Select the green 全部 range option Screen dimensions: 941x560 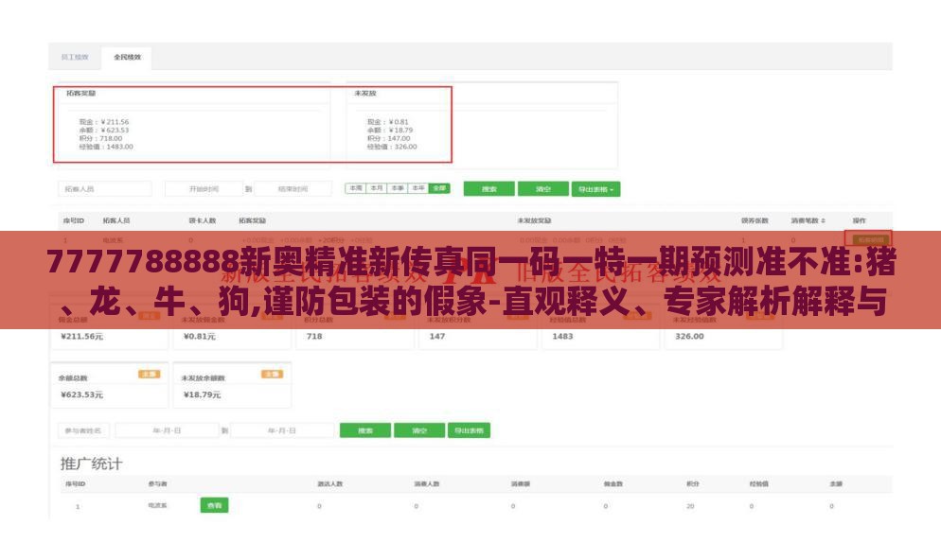tap(439, 188)
